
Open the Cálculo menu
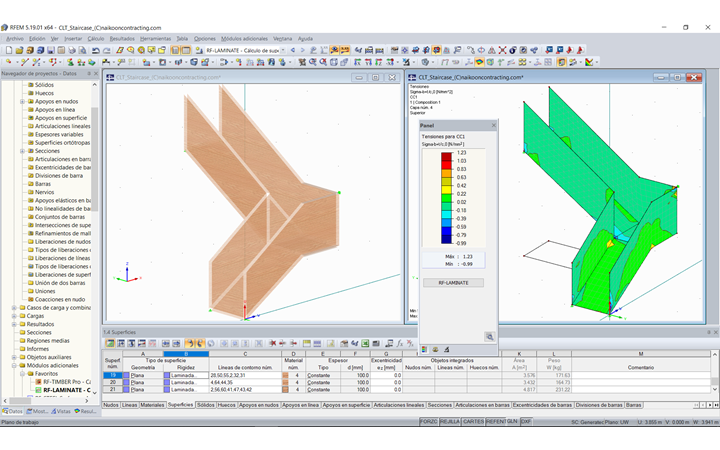(96, 39)
